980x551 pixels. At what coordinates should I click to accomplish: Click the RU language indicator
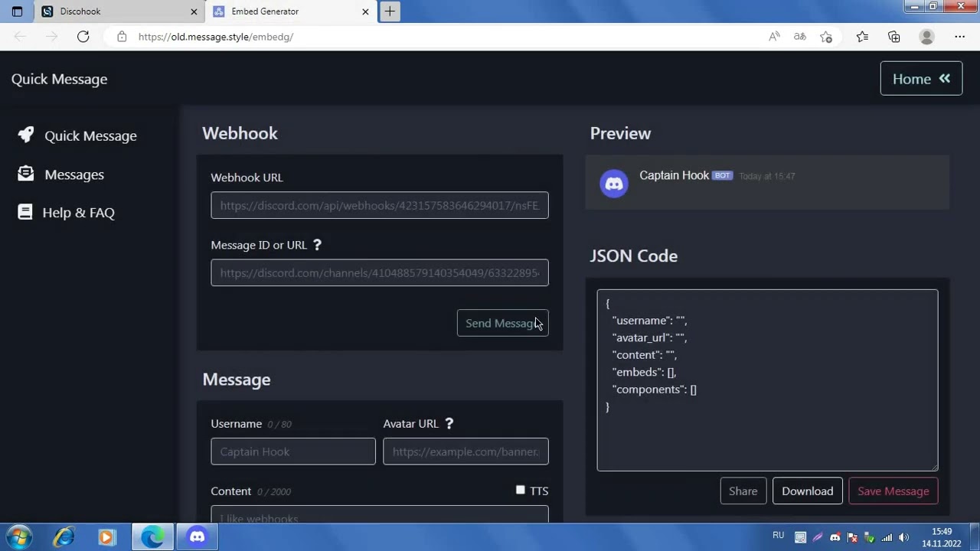pyautogui.click(x=779, y=536)
